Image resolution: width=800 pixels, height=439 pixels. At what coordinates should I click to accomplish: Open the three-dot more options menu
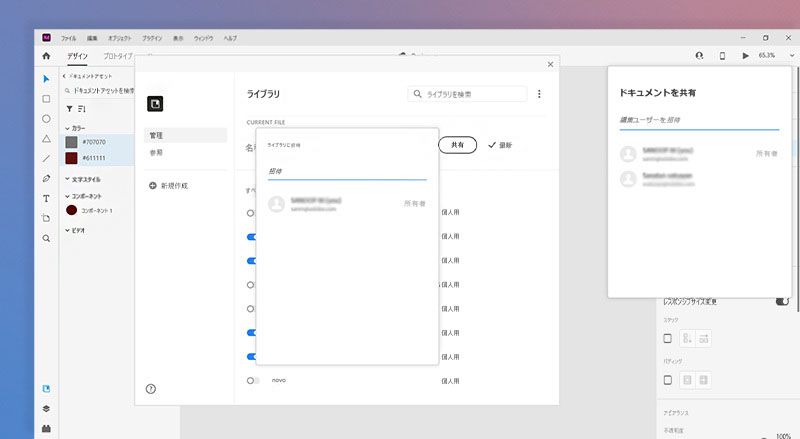pyautogui.click(x=539, y=94)
